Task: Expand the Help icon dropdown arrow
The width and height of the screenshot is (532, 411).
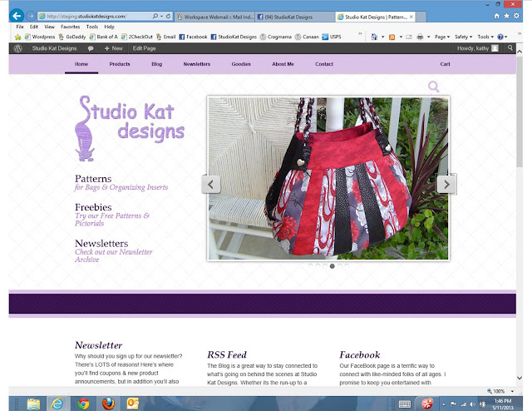Action: tap(506, 37)
